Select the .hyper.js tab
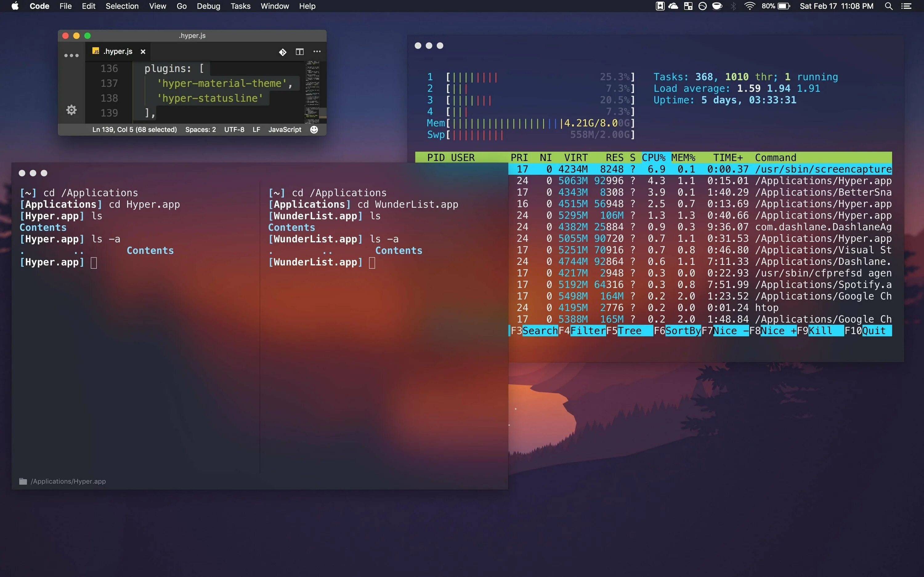Viewport: 924px width, 577px height. coord(118,51)
